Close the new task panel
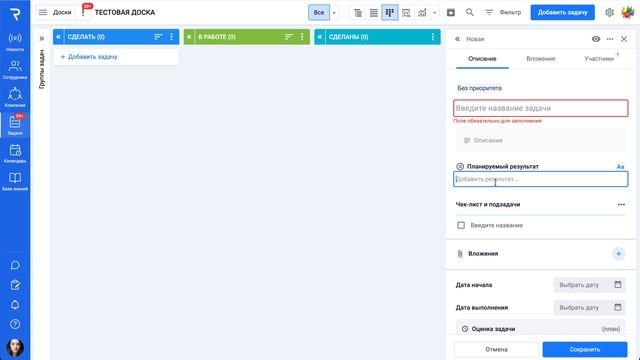Image resolution: width=640 pixels, height=360 pixels. point(624,39)
